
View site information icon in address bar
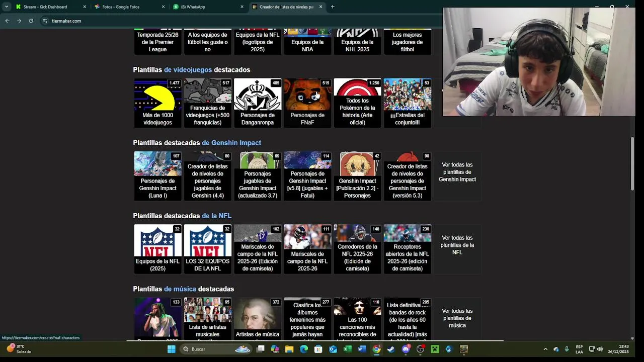[x=45, y=21]
